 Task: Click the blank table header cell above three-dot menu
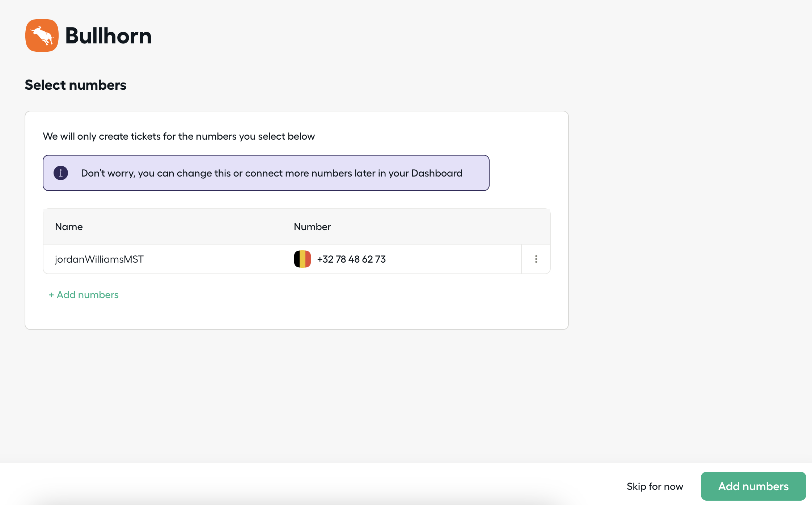536,226
